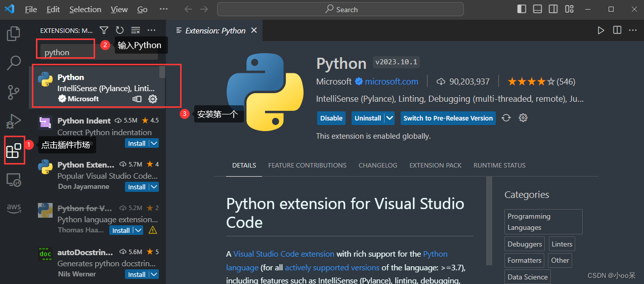
Task: Select the Programming Languages category
Action: pos(543,222)
